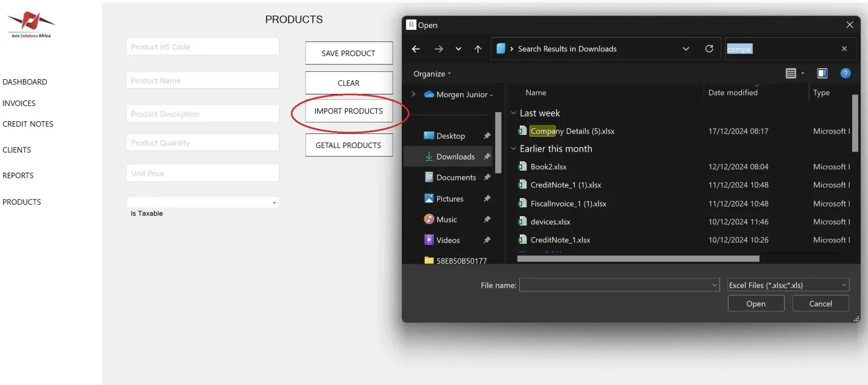868x385 pixels.
Task: Open the address bar history dropdown
Action: pyautogui.click(x=686, y=49)
